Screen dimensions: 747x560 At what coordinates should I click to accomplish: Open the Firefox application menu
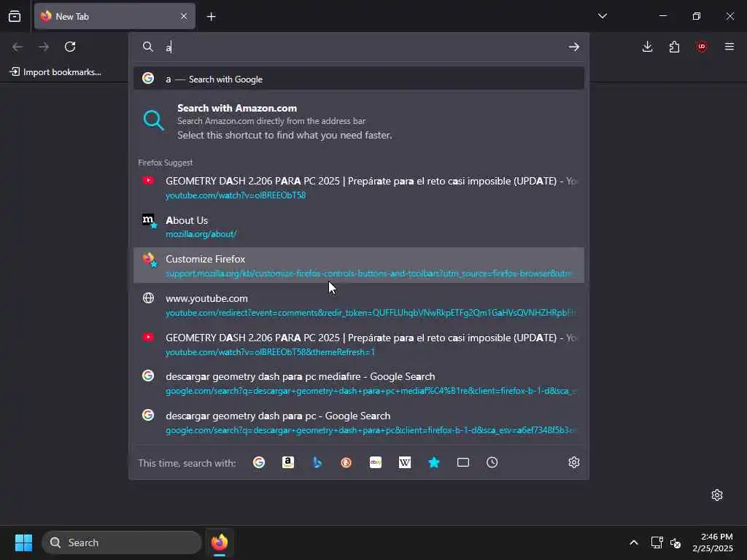729,47
